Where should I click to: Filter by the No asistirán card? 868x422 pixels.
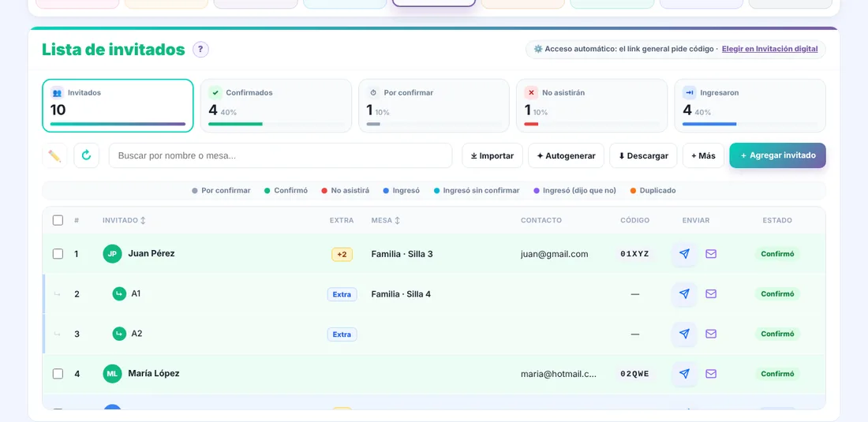click(592, 106)
